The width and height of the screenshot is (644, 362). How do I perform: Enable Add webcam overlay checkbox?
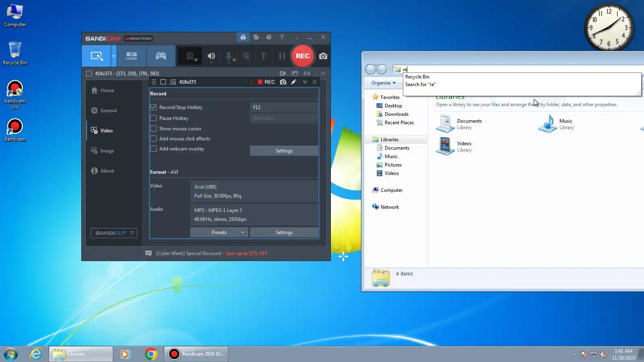[153, 149]
